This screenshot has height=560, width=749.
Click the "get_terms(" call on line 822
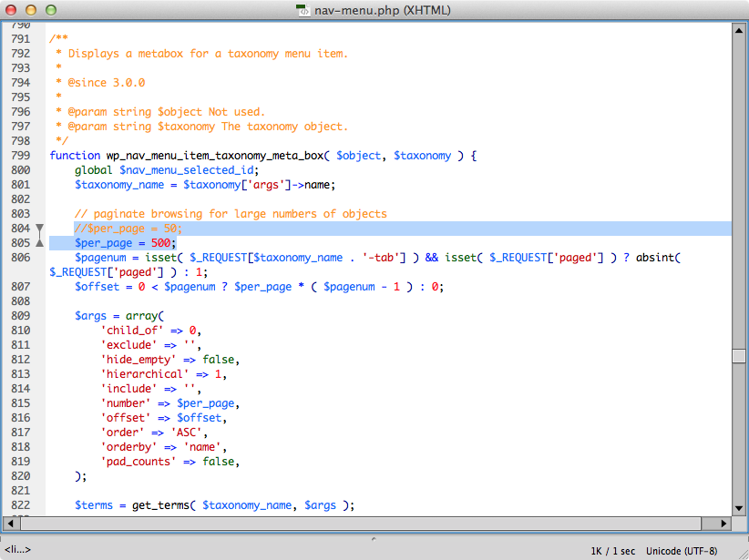pos(164,505)
